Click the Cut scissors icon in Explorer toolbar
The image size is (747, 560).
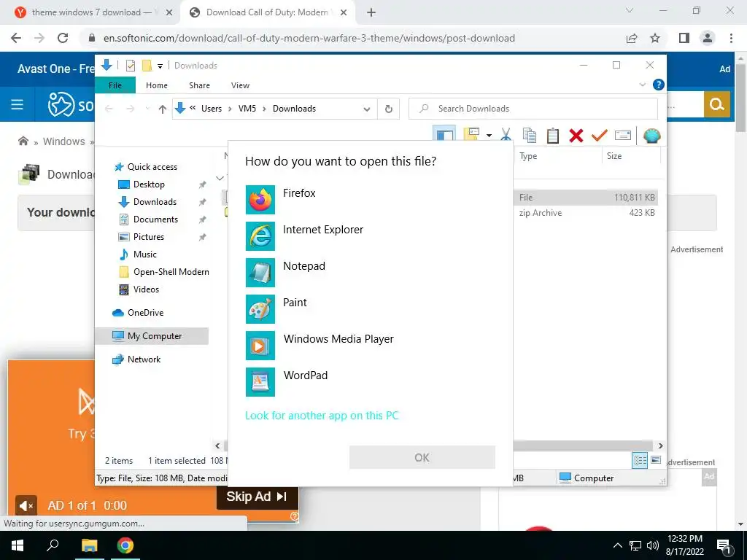pyautogui.click(x=506, y=136)
